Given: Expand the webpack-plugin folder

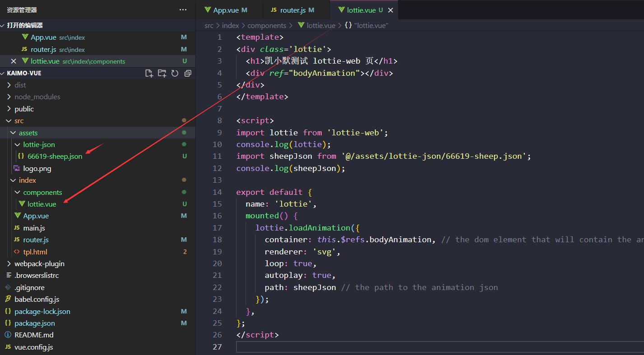Looking at the screenshot, I should (x=97, y=263).
